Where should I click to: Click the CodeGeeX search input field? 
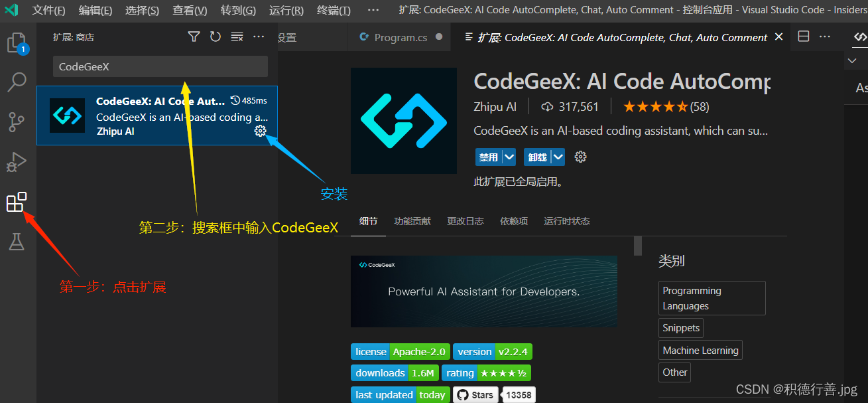click(x=160, y=66)
